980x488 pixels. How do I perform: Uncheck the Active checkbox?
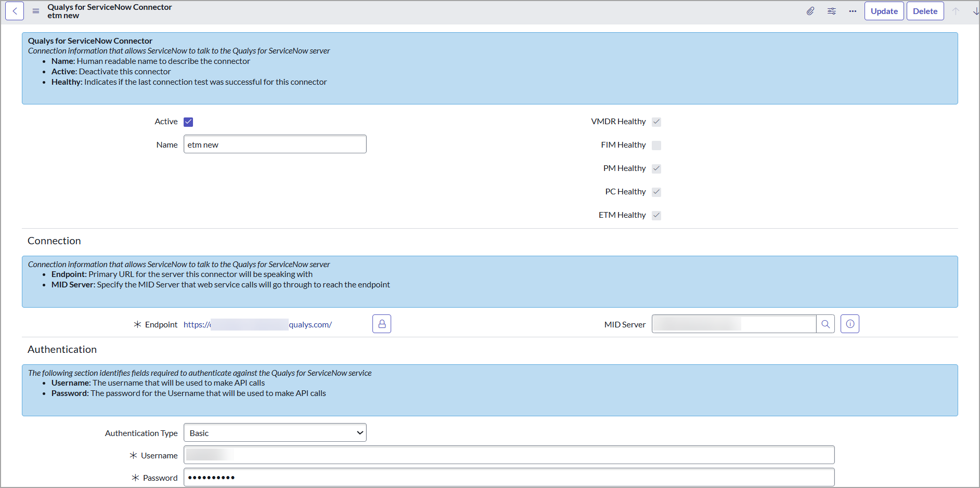(x=188, y=122)
